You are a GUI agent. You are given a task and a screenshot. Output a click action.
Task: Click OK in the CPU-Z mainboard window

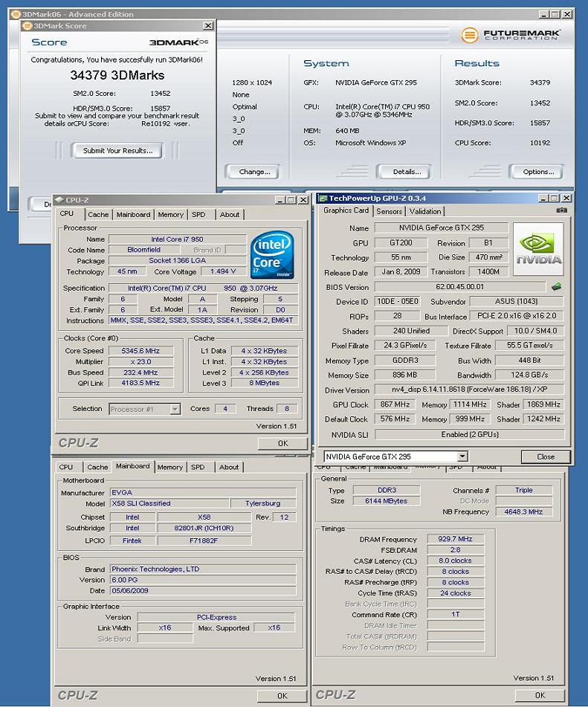pyautogui.click(x=282, y=696)
